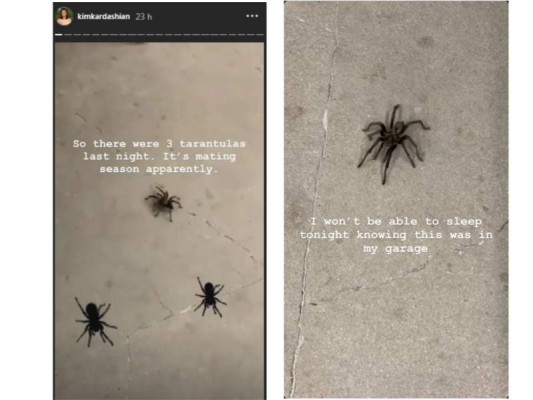Jump to the second story progress segment
This screenshot has width=533, height=400.
coord(68,35)
